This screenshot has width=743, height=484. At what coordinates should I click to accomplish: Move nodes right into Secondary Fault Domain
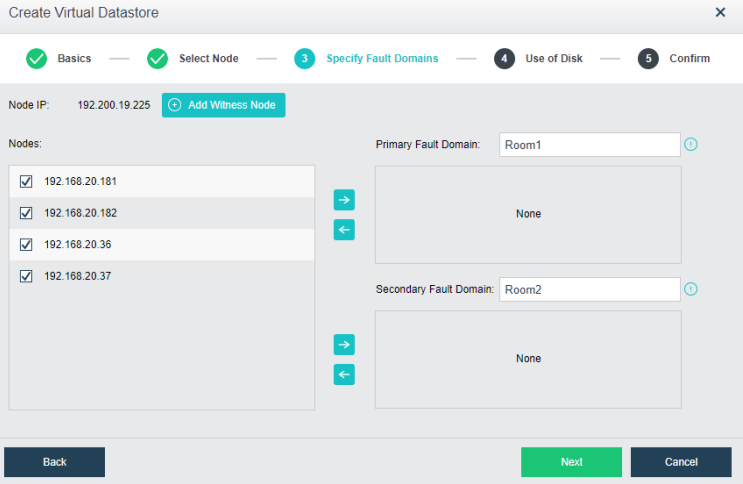(x=344, y=344)
